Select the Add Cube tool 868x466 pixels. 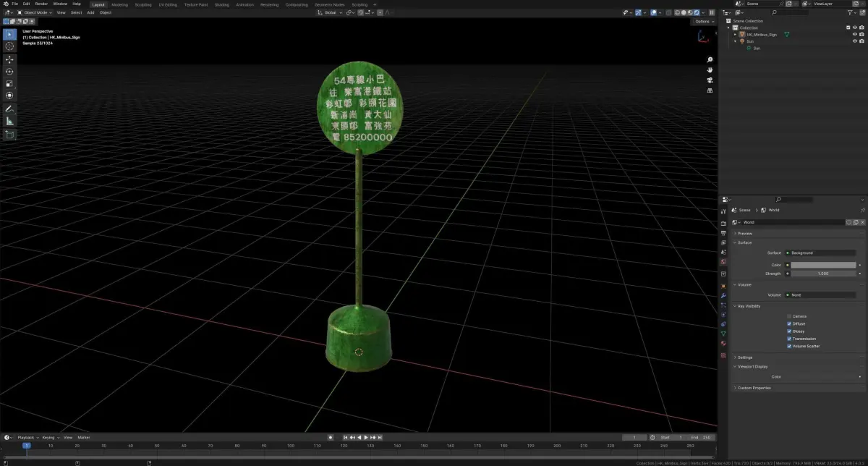click(x=9, y=134)
